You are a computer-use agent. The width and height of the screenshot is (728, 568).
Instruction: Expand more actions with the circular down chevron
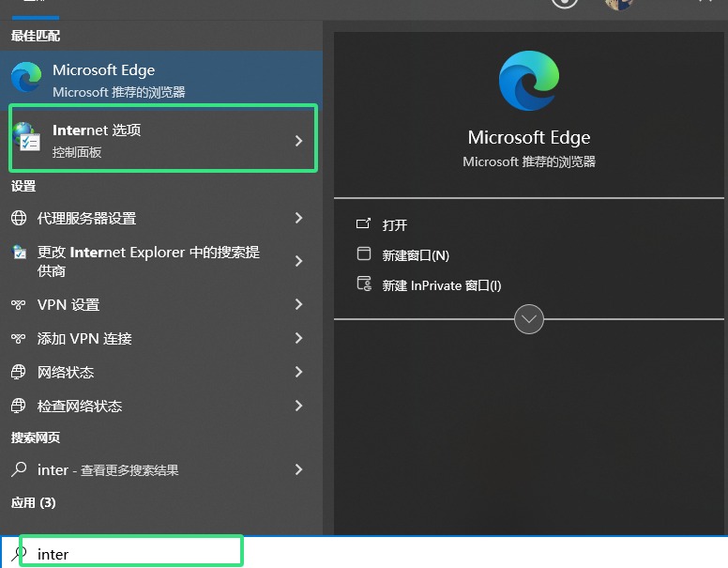coord(529,319)
